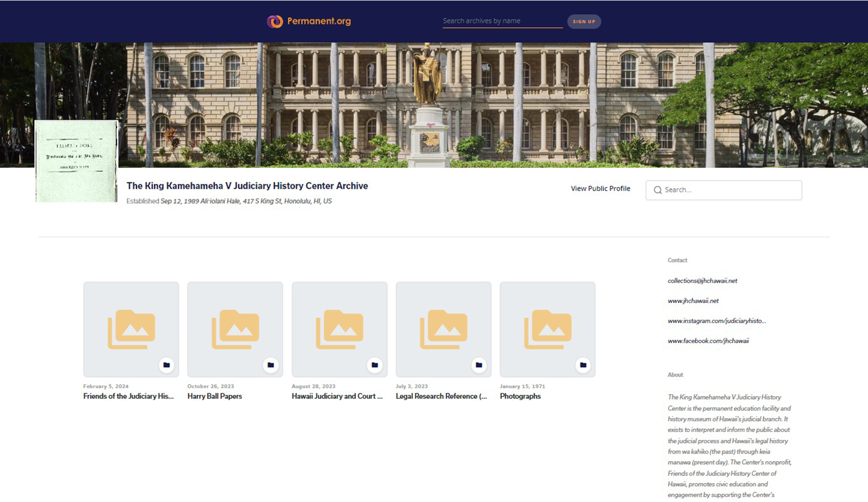Click the magnifier icon in archive search
The image size is (868, 502).
(658, 190)
